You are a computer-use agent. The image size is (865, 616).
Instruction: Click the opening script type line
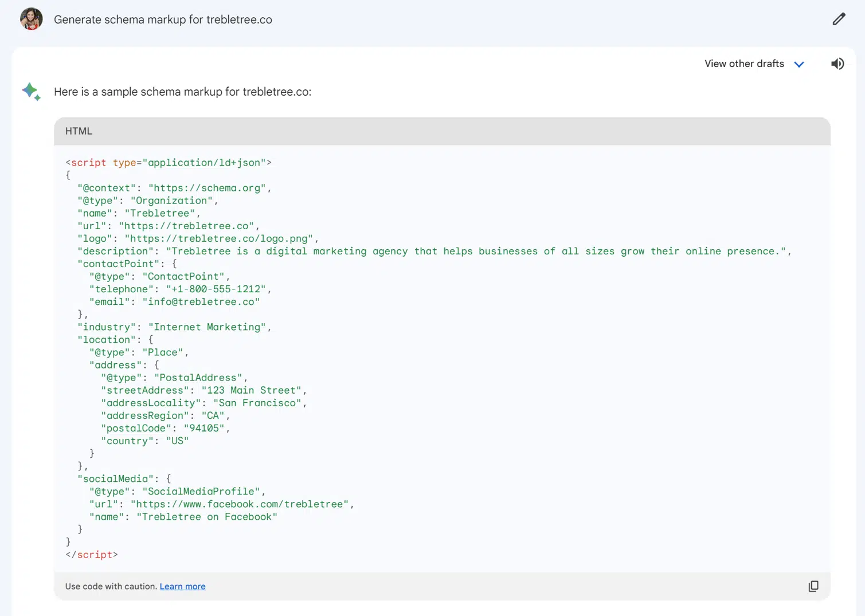[169, 163]
